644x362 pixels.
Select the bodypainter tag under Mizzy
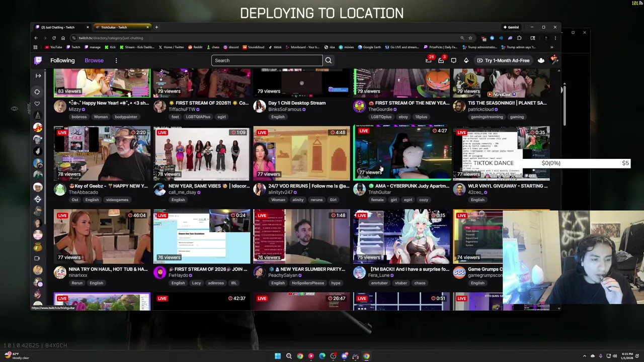[x=126, y=117]
